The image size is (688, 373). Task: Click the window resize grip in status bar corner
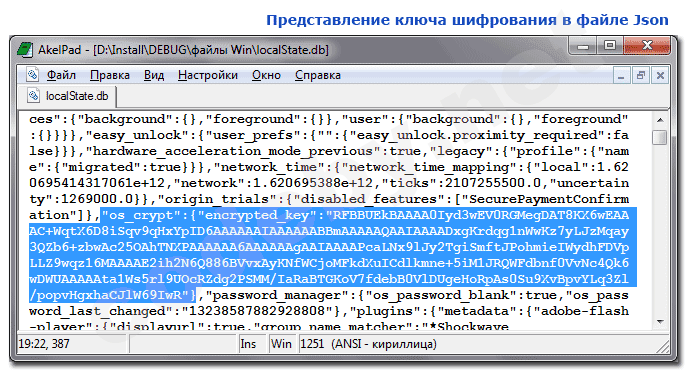coord(663,346)
